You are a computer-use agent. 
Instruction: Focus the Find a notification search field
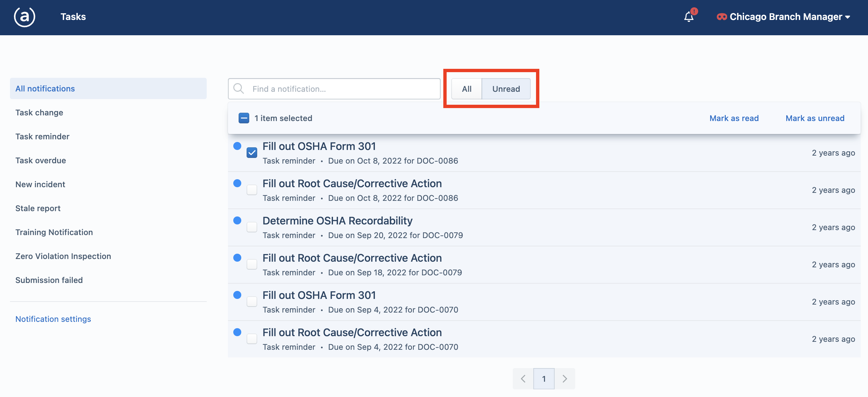tap(334, 89)
